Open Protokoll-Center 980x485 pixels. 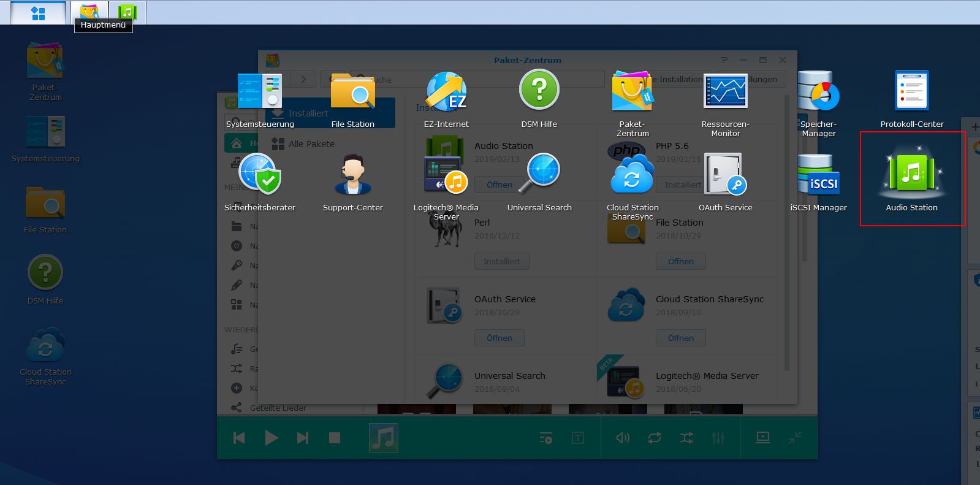pyautogui.click(x=912, y=99)
